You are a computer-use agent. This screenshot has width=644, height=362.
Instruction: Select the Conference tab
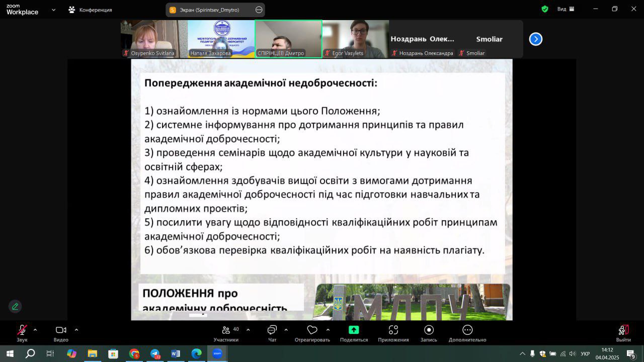click(91, 10)
